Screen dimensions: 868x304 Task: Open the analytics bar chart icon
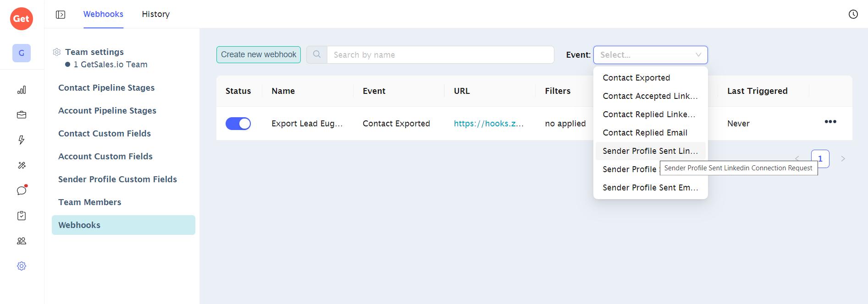pos(22,90)
